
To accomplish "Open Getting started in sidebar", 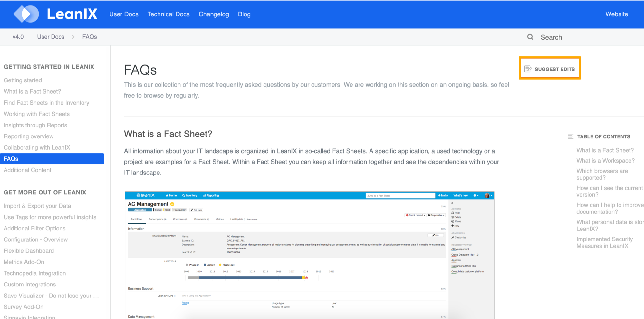I will [x=23, y=80].
